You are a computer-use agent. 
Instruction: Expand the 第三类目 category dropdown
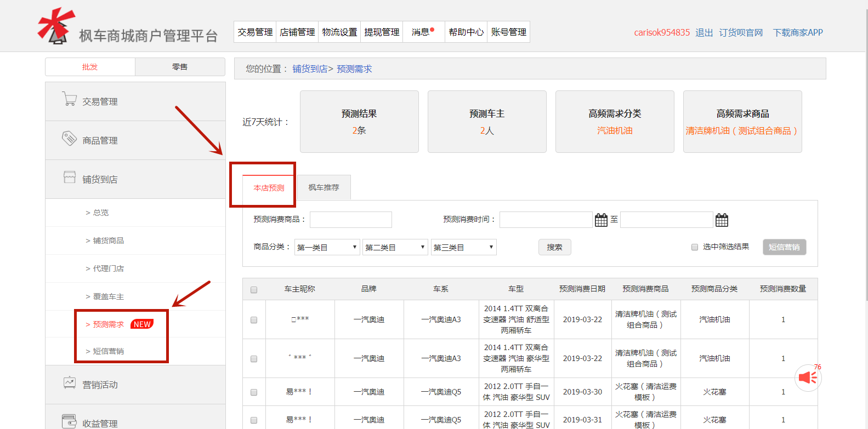pyautogui.click(x=463, y=247)
